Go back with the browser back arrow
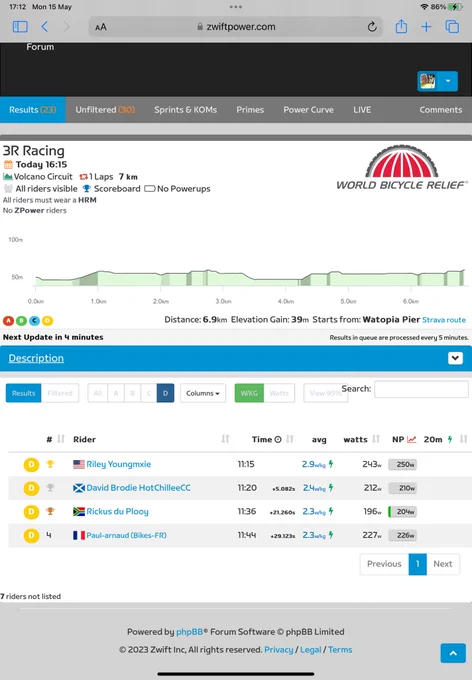 point(44,27)
